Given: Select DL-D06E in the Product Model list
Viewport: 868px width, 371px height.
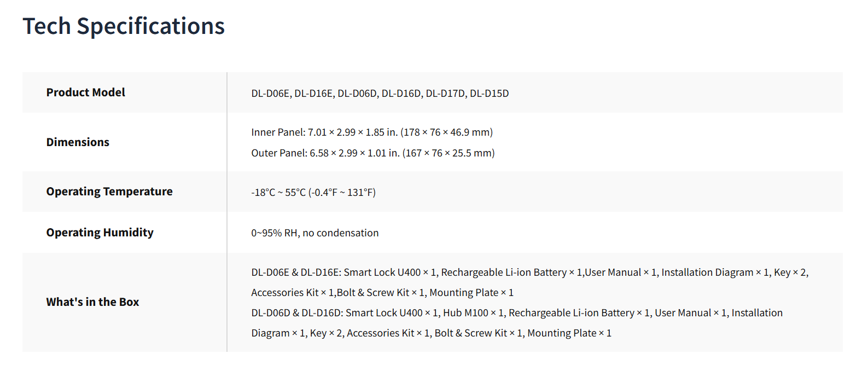Looking at the screenshot, I should [270, 94].
